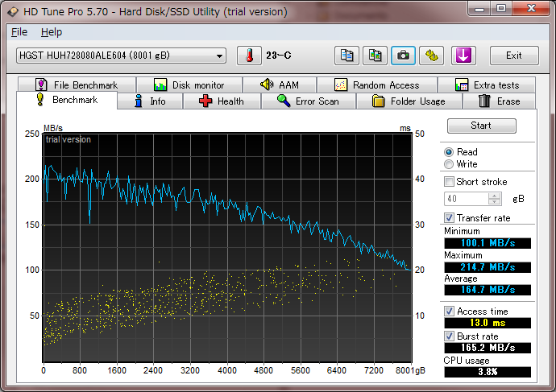This screenshot has height=392, width=556.
Task: Enable the Short stroke checkbox
Action: coord(450,182)
